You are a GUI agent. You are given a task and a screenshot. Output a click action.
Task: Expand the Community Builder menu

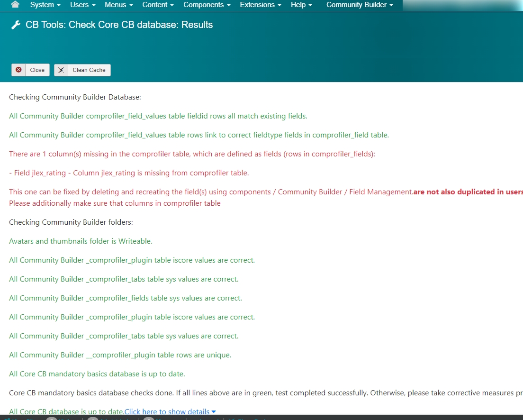[x=360, y=5]
